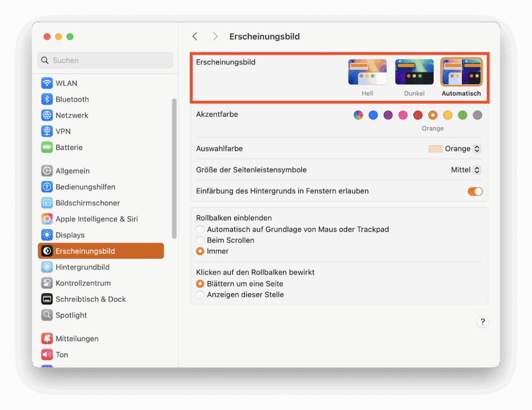Choose the graphite accent color
Image resolution: width=532 pixels, height=410 pixels.
pos(477,115)
